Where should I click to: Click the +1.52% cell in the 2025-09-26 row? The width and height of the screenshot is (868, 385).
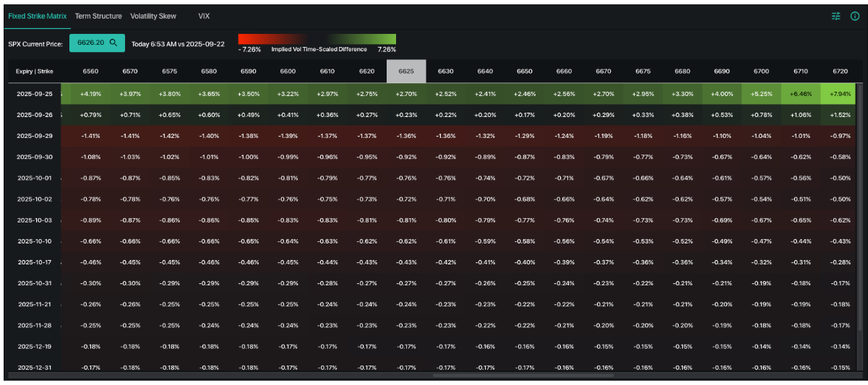tap(841, 114)
